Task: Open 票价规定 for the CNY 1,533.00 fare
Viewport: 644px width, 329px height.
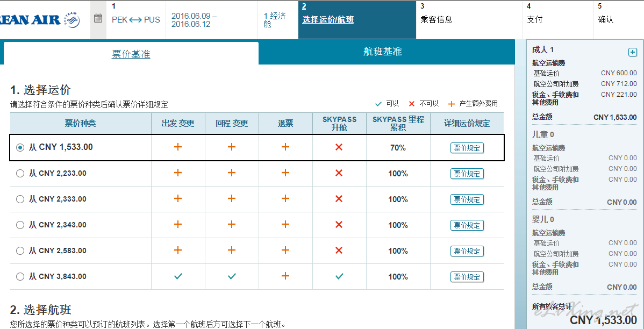Action: click(x=467, y=148)
